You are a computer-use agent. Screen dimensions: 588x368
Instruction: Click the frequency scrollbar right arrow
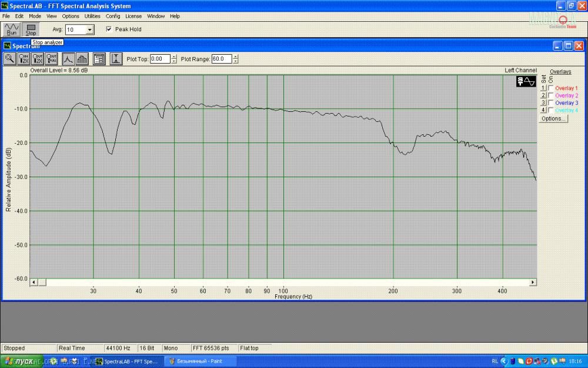tap(533, 283)
